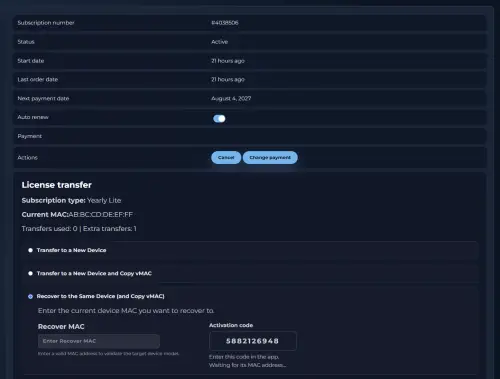Select Transfer to a New Device option
This screenshot has height=379, width=500.
click(30, 250)
